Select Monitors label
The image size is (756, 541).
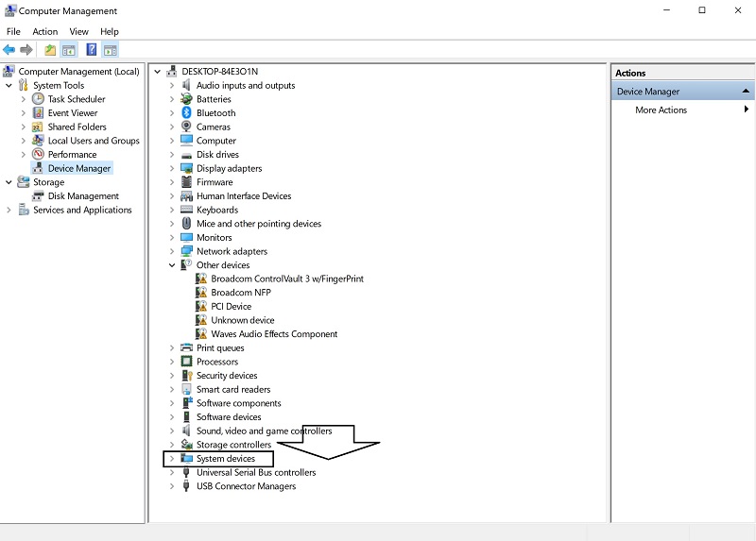pyautogui.click(x=215, y=238)
